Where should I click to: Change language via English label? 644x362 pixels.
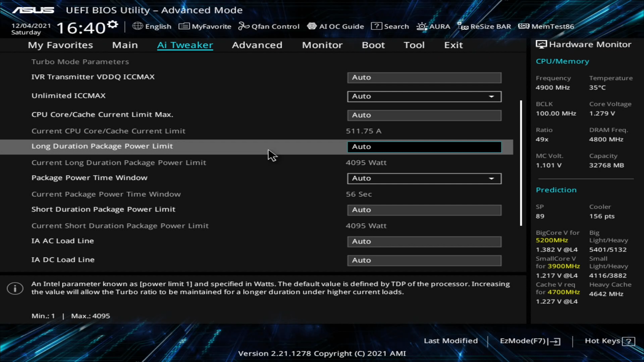coord(158,26)
